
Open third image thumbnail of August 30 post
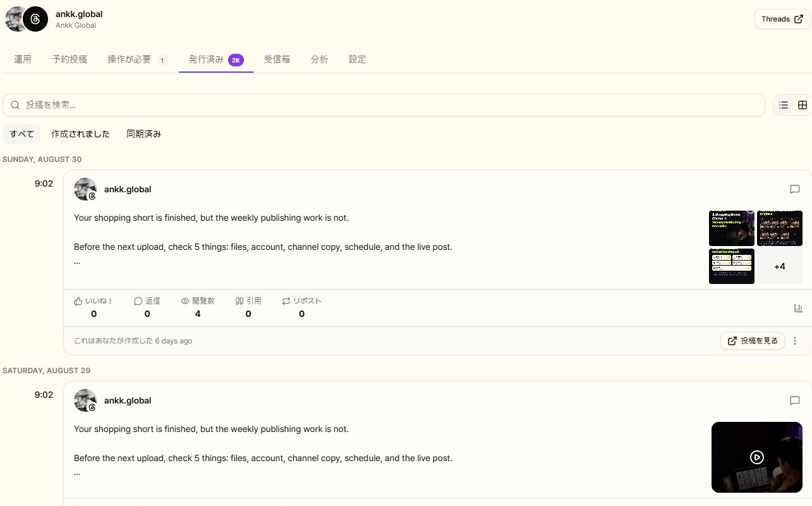[x=732, y=266]
